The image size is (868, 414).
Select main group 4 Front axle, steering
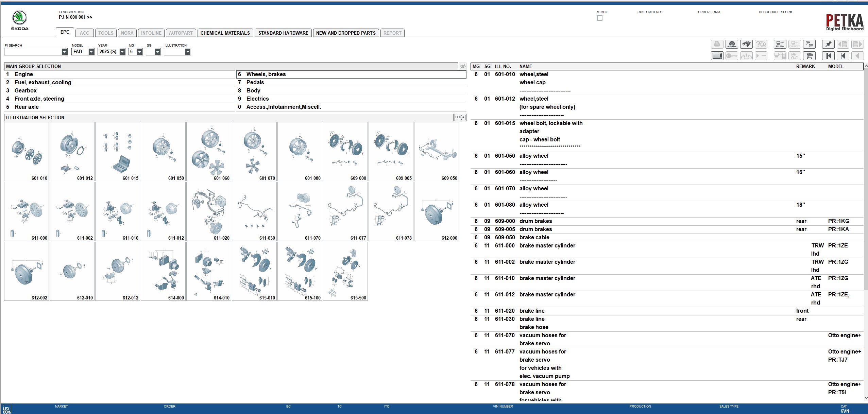[x=119, y=99]
